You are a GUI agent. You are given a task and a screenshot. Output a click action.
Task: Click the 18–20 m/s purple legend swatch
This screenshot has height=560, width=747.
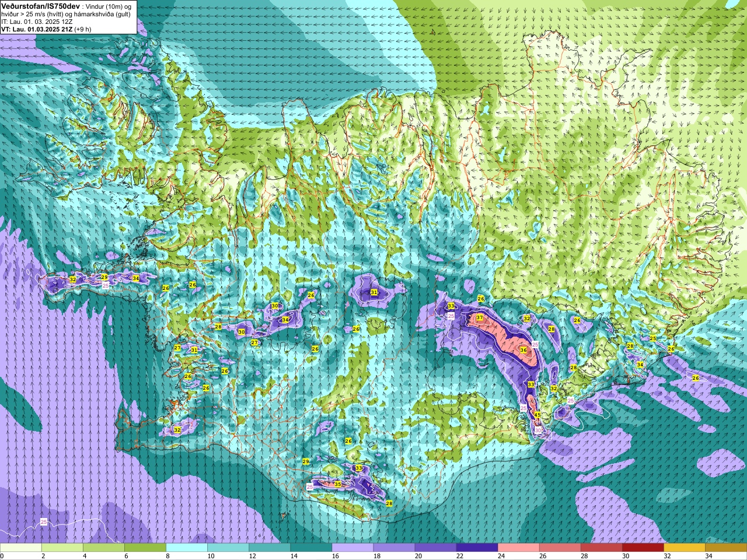pos(394,548)
